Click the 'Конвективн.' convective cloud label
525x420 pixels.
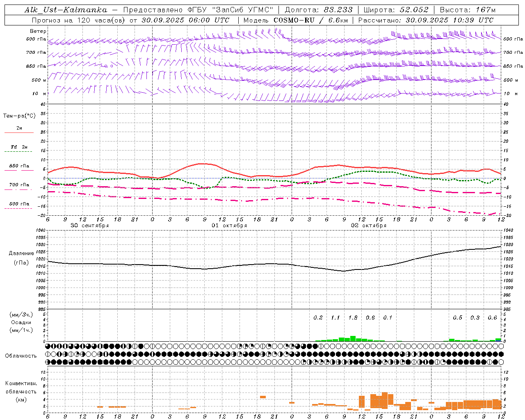[21, 383]
